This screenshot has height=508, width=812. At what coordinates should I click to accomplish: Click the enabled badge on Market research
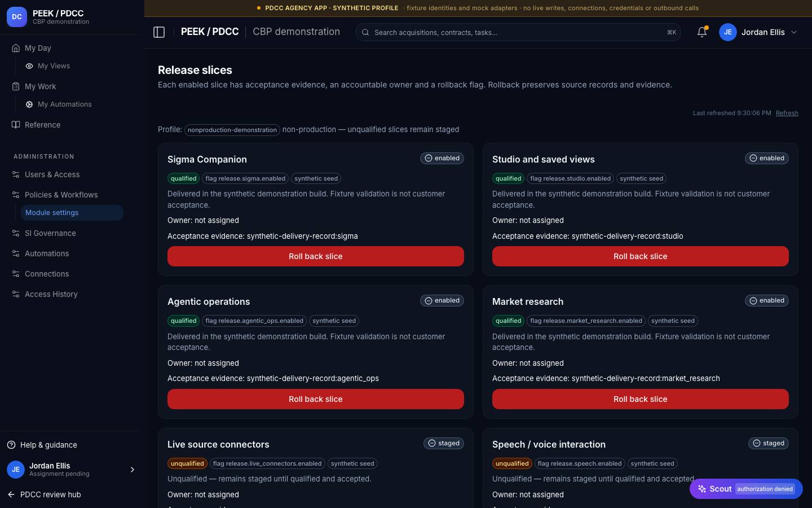pos(767,300)
